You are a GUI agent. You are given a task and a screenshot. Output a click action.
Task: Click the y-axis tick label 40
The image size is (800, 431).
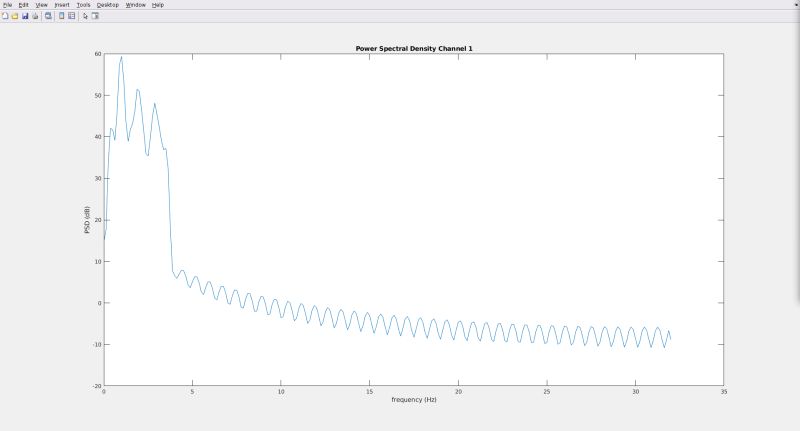coord(98,137)
